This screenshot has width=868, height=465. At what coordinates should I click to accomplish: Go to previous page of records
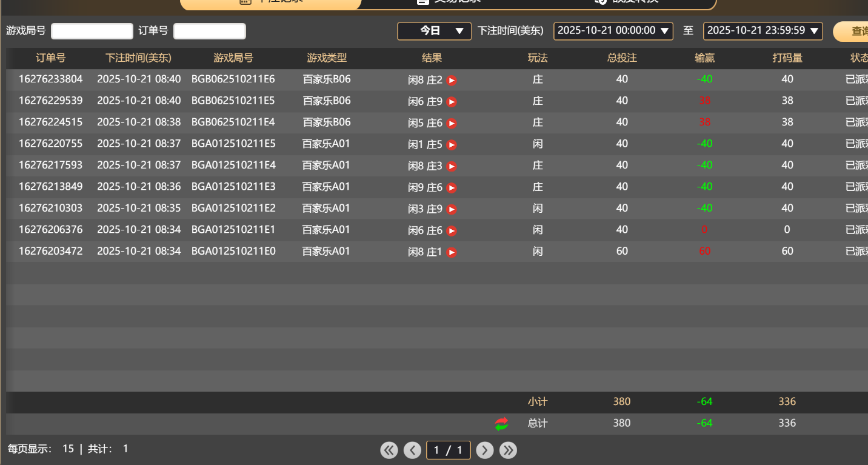point(412,450)
